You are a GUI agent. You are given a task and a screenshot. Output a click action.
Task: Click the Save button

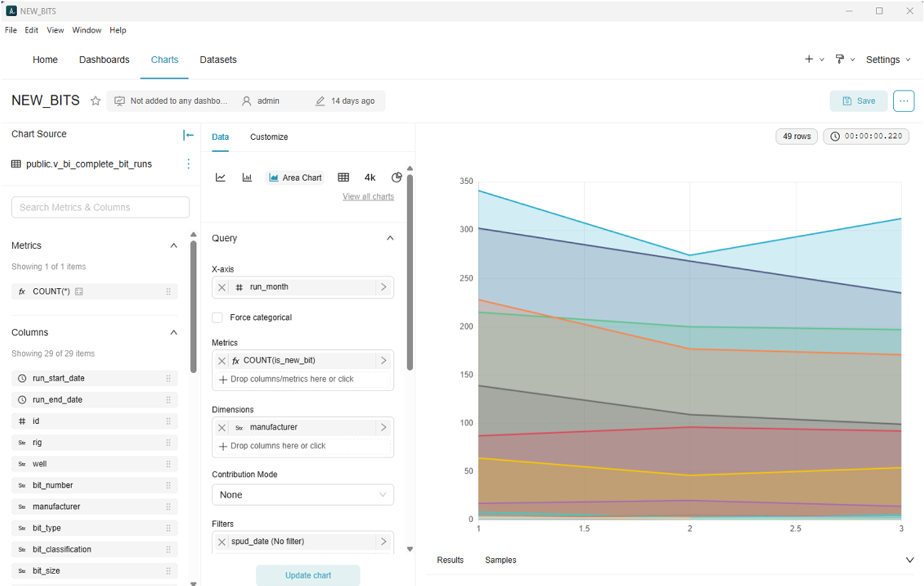click(x=858, y=101)
